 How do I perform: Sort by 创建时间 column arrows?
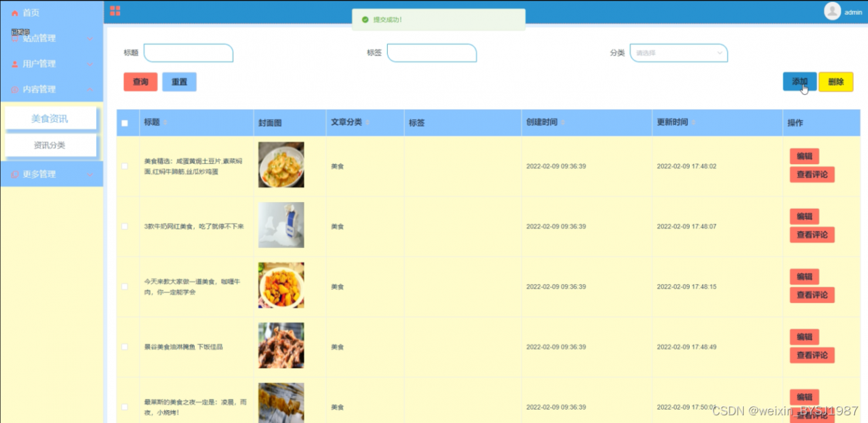(x=563, y=123)
